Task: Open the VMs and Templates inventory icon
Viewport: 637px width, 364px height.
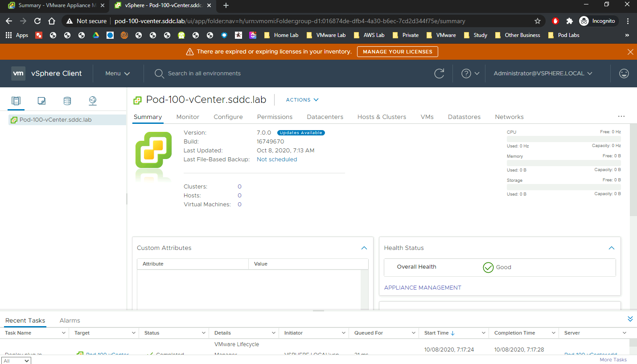Action: pos(41,101)
